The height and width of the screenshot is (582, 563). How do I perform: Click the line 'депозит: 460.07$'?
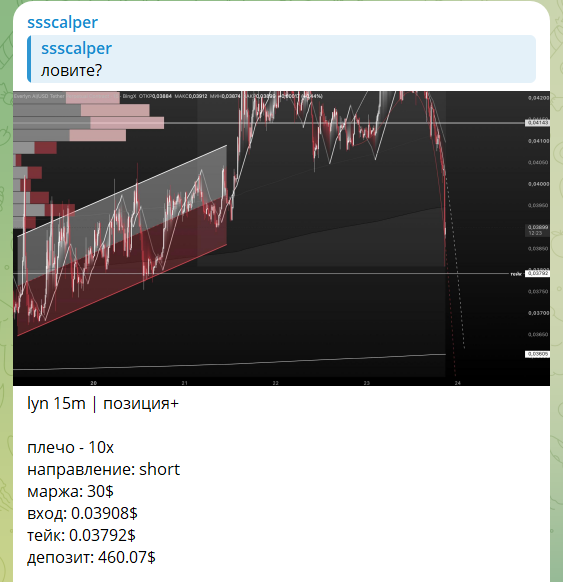pyautogui.click(x=91, y=557)
